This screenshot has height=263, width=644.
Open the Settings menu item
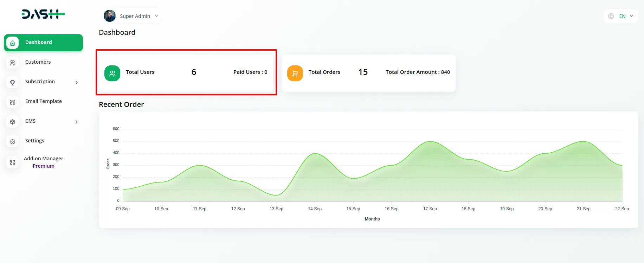click(x=34, y=141)
